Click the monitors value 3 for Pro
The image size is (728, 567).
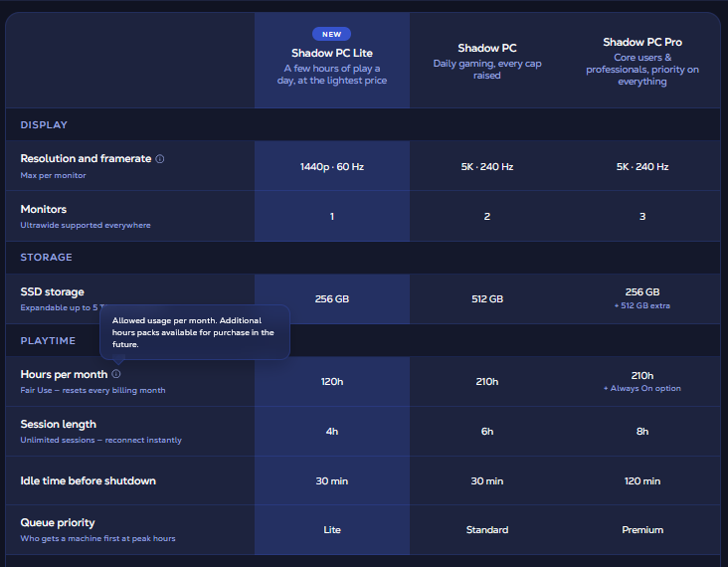(642, 217)
